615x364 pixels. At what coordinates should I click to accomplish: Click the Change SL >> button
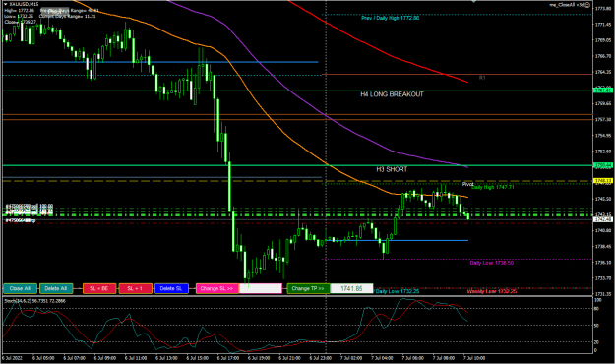pos(216,288)
